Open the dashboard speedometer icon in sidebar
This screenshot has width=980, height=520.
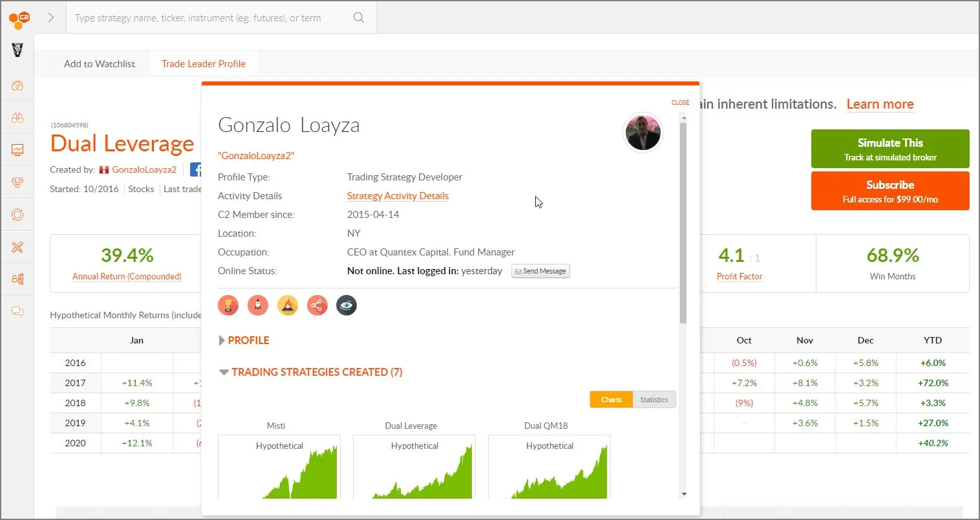pyautogui.click(x=18, y=86)
